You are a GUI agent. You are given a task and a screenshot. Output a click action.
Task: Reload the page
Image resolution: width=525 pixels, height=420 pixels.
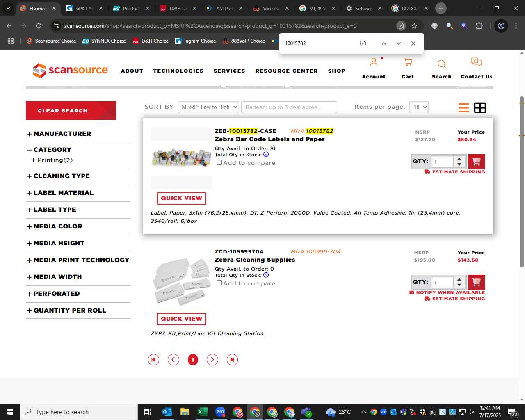pos(39,26)
